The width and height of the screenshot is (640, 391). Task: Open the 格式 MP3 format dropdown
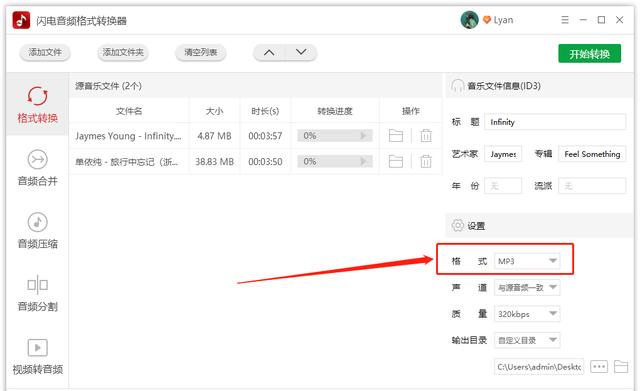click(527, 261)
